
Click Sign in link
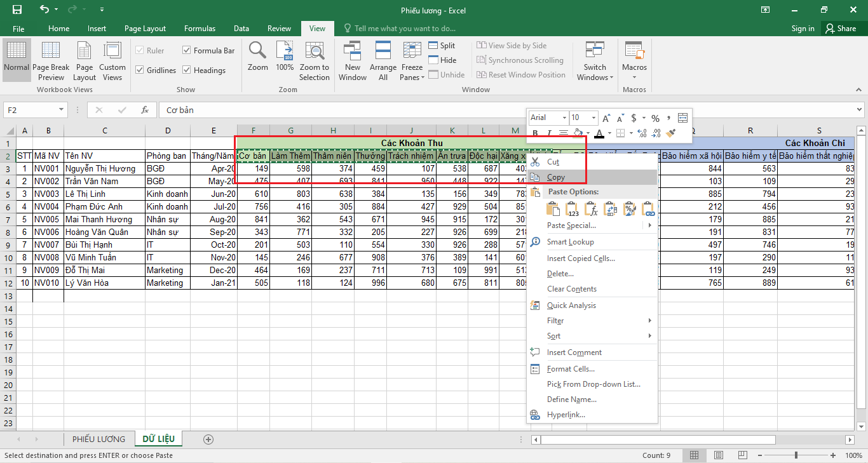click(803, 29)
